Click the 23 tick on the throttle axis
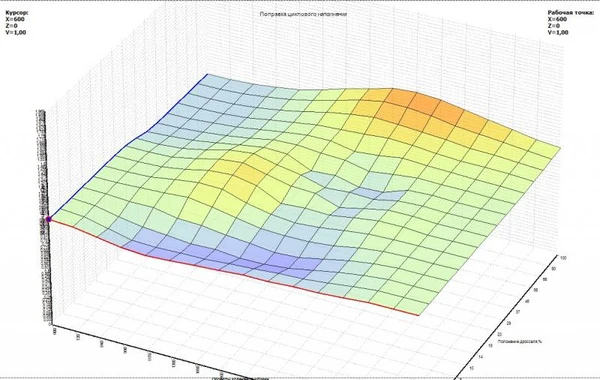The image size is (600, 380). [x=499, y=334]
